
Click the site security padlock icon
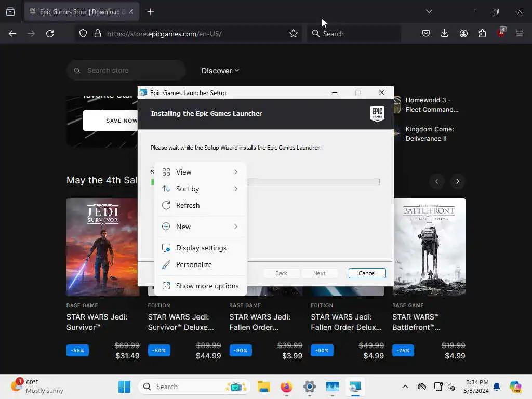tap(98, 34)
